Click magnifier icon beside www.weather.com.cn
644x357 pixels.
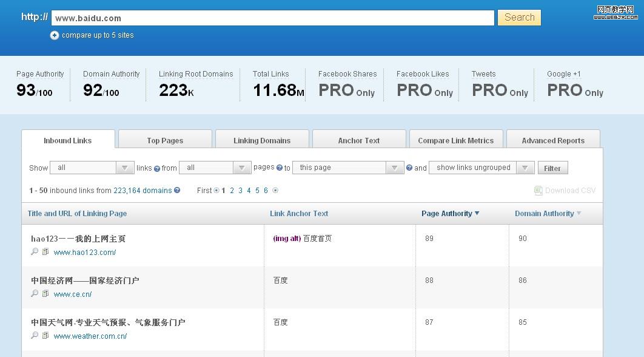click(x=35, y=336)
